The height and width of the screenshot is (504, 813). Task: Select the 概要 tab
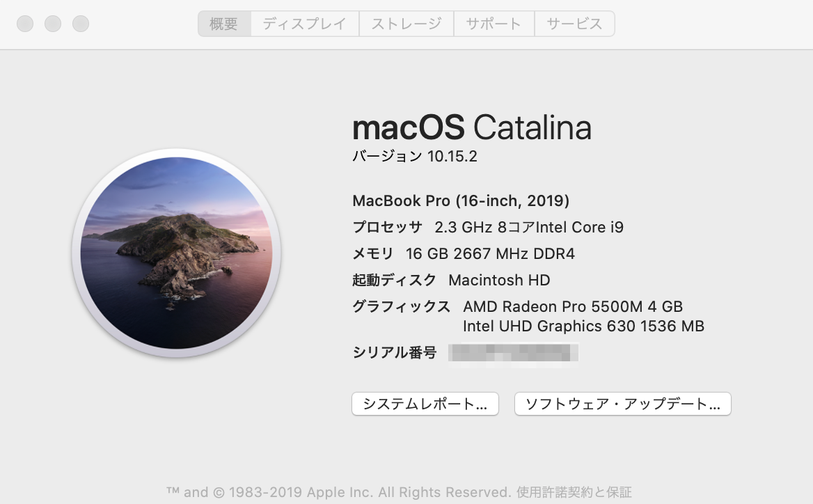(225, 24)
